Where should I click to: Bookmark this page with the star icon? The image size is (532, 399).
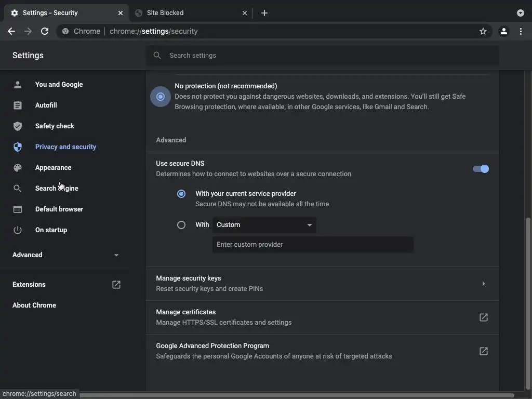483,31
